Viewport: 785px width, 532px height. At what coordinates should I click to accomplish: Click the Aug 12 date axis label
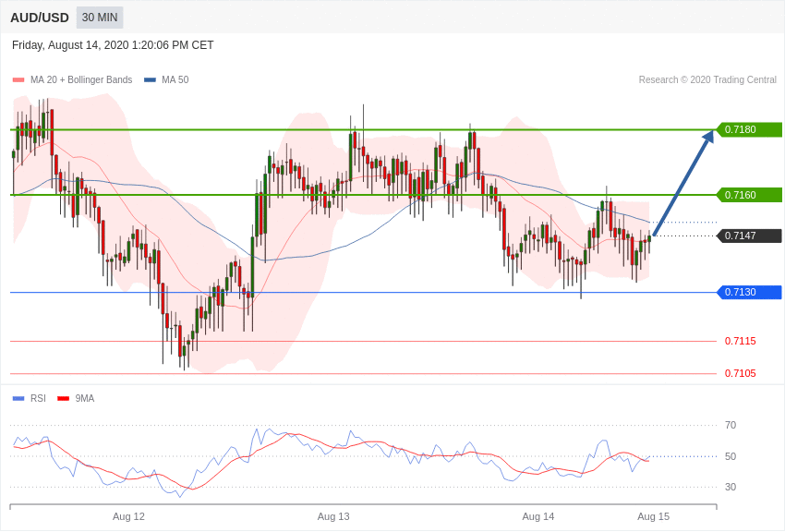pyautogui.click(x=128, y=516)
